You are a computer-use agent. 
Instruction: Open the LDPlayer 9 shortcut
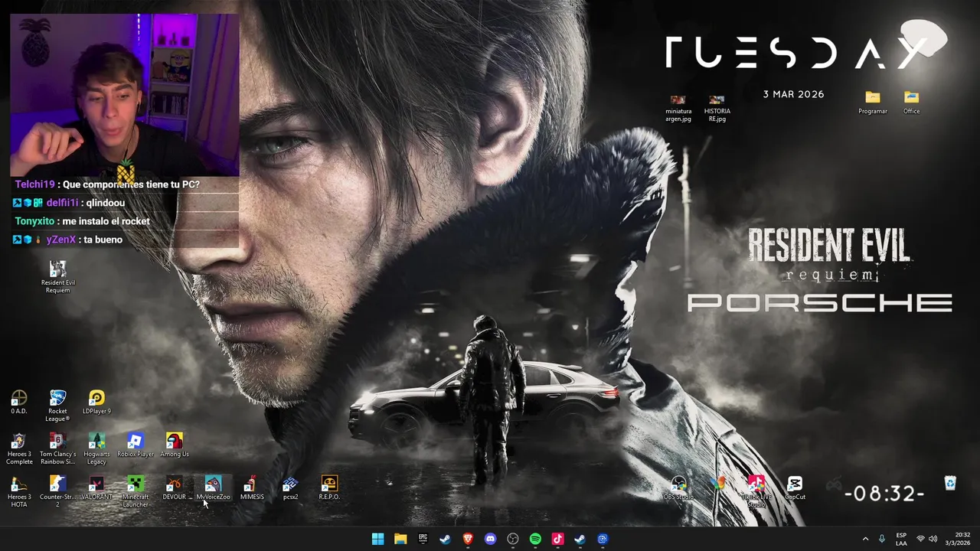pyautogui.click(x=96, y=403)
